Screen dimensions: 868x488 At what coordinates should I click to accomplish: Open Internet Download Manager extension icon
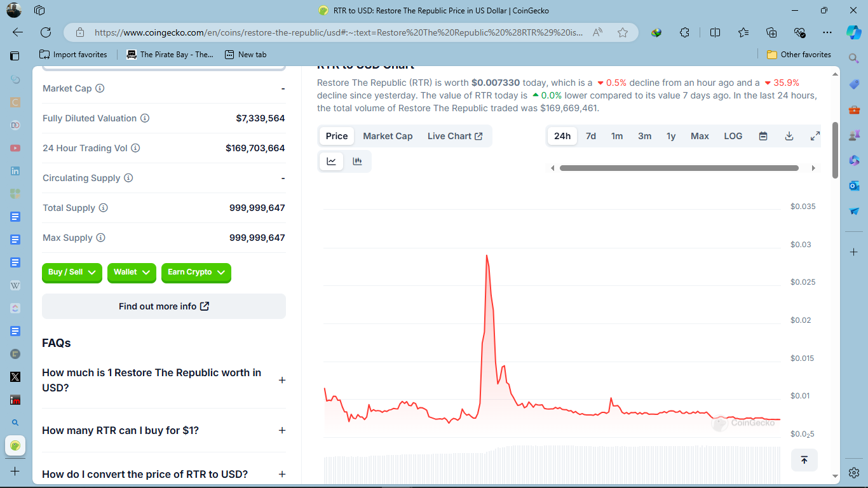pyautogui.click(x=656, y=32)
